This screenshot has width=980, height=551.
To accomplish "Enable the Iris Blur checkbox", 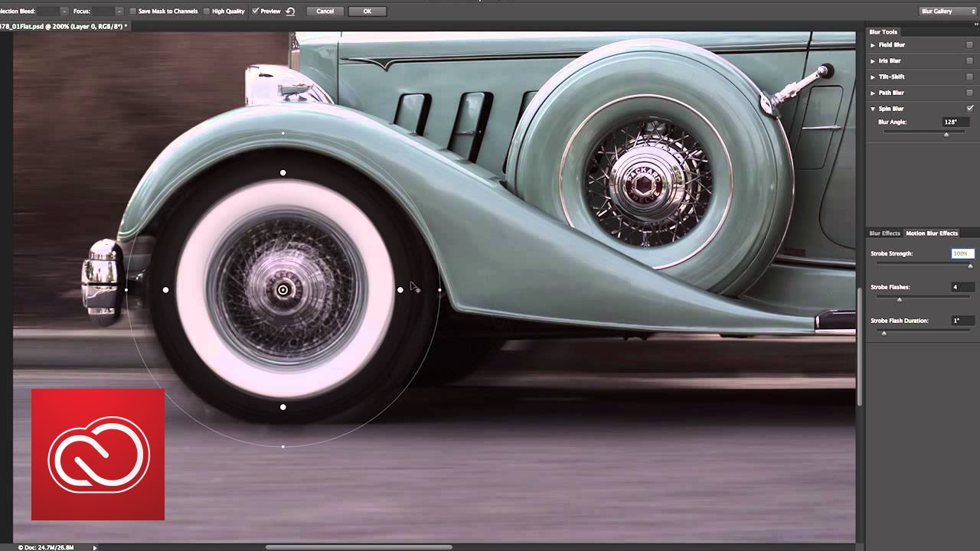I will coord(970,60).
